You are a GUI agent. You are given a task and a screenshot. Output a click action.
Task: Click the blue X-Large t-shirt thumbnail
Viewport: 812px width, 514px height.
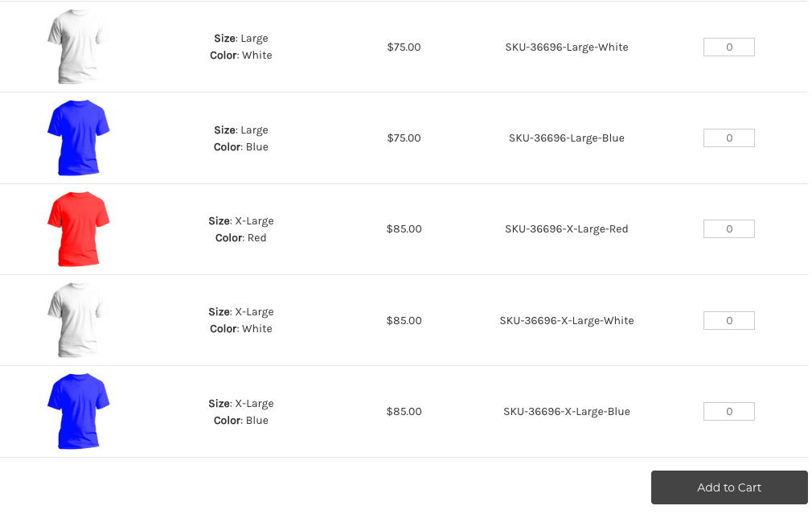pos(77,410)
